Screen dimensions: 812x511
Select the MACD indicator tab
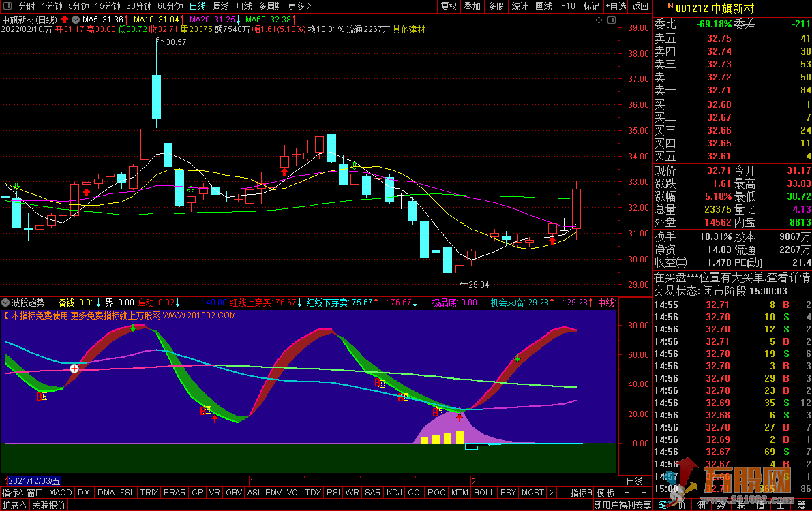tap(60, 493)
